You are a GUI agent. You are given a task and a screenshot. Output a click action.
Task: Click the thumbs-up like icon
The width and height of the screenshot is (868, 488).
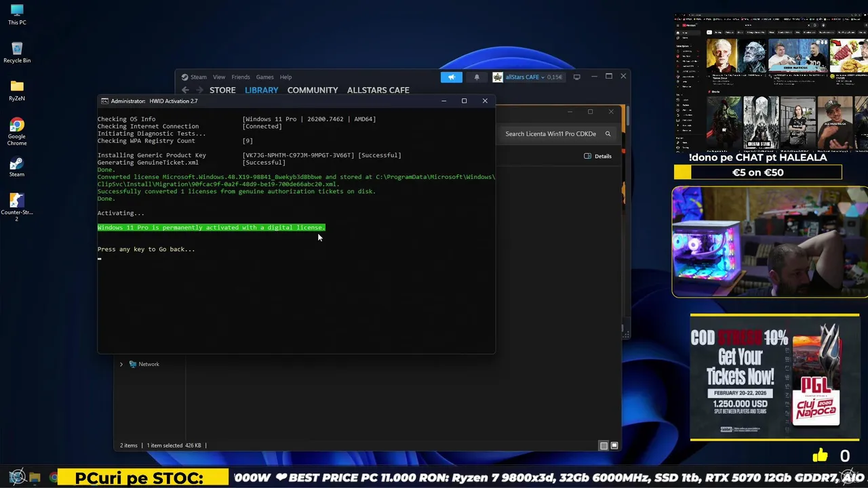820,456
